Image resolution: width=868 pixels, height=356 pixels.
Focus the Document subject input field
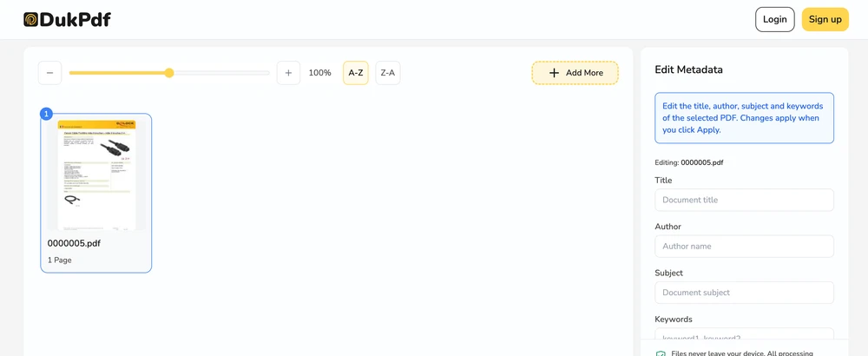pos(744,293)
